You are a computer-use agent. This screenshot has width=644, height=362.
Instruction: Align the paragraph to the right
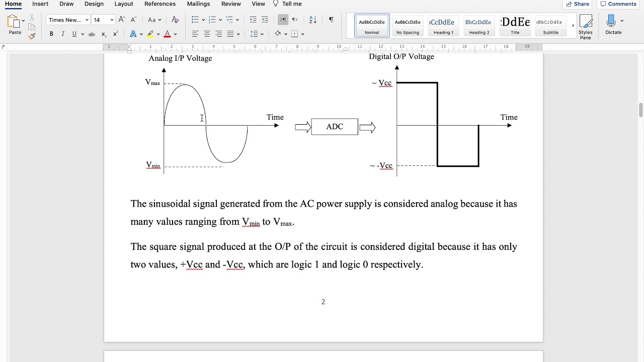click(x=219, y=34)
